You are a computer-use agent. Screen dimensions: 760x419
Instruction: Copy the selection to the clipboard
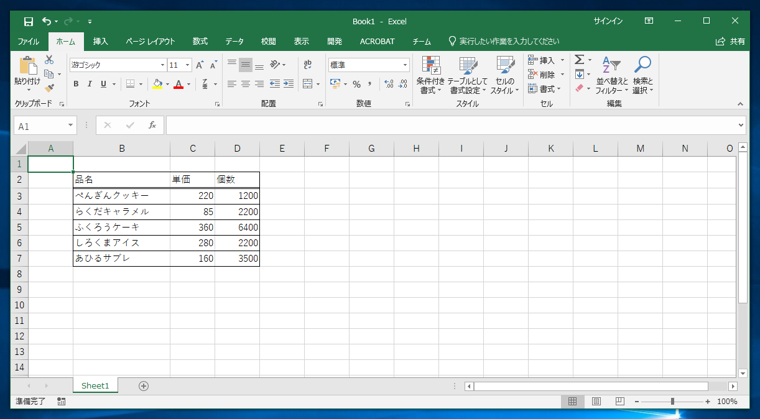pos(49,74)
